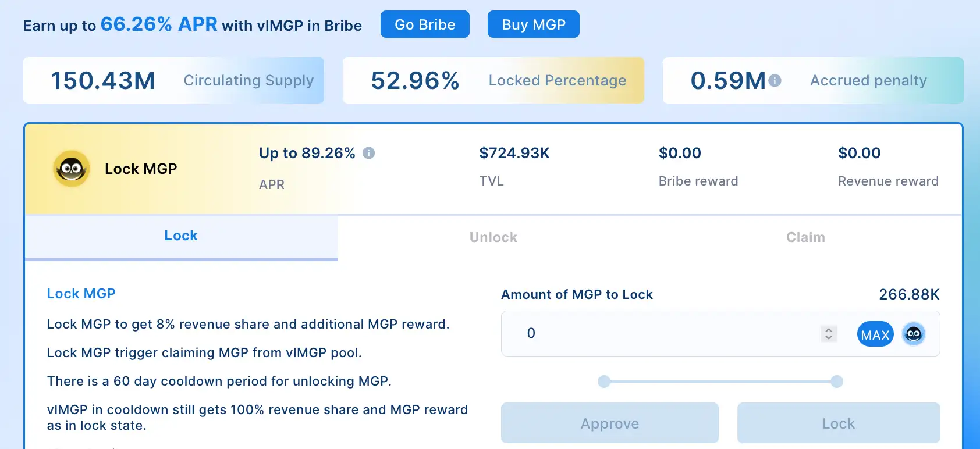Viewport: 980px width, 449px height.
Task: Click the Circulating Supply card
Action: [x=173, y=80]
